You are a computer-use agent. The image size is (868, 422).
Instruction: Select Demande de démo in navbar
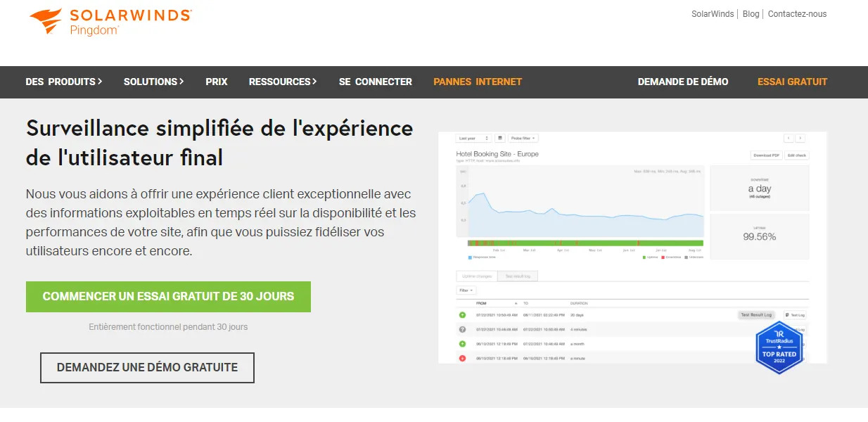683,82
